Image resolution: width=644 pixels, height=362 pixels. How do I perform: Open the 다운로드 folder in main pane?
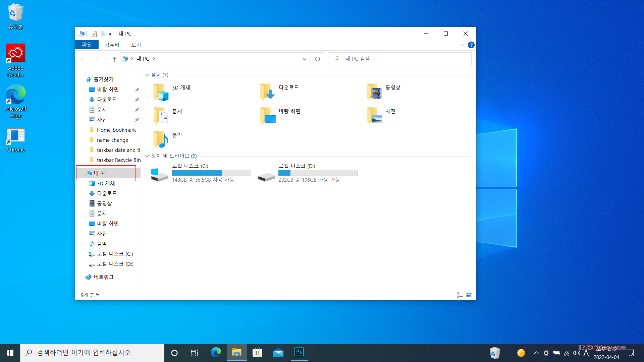coord(267,92)
